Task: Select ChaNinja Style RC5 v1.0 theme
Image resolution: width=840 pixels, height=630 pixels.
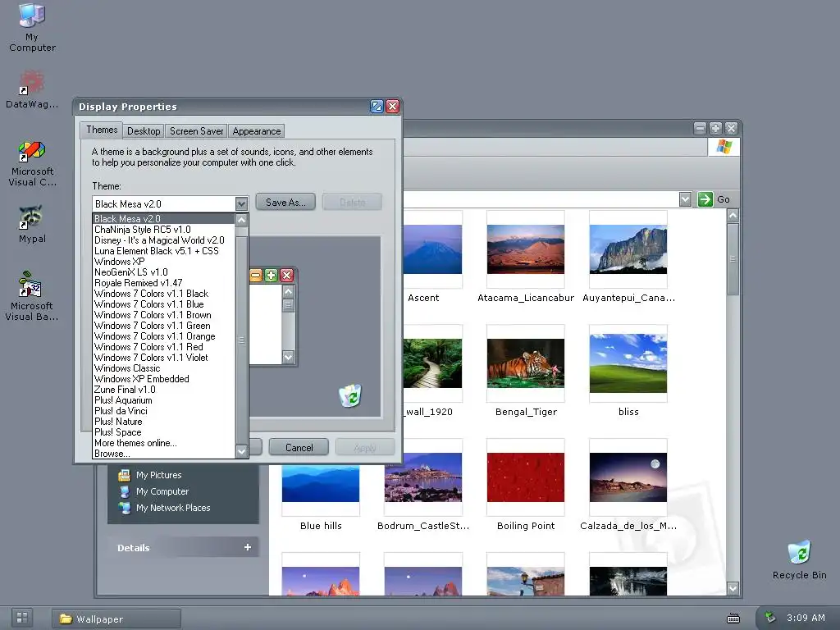Action: click(163, 230)
